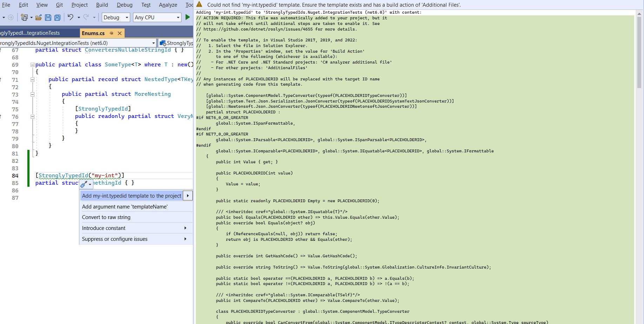Click the NestedType record name
644x324 pixels.
point(161,79)
